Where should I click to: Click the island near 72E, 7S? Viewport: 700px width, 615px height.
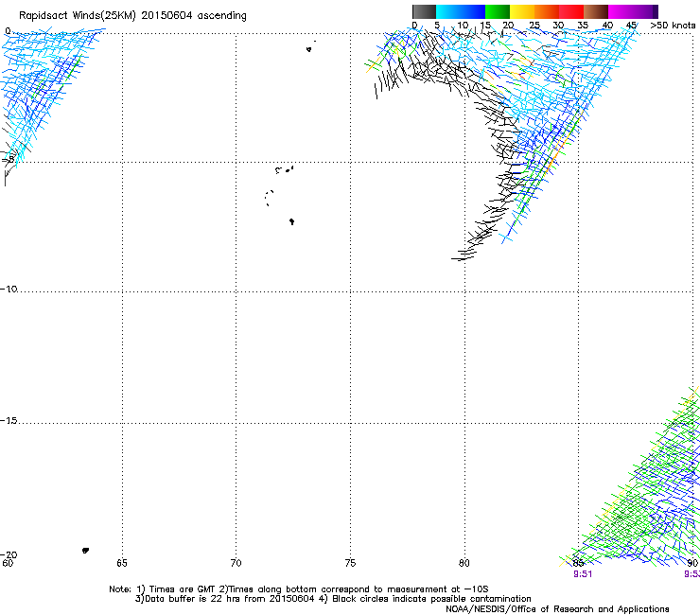pyautogui.click(x=291, y=221)
